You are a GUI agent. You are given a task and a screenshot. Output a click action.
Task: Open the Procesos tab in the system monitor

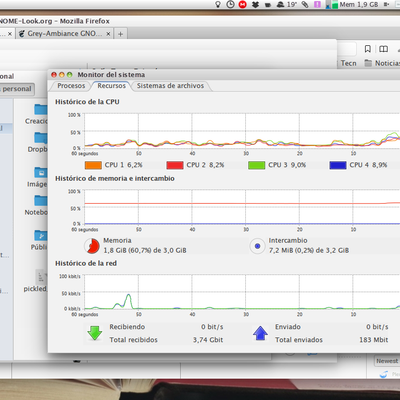(71, 86)
